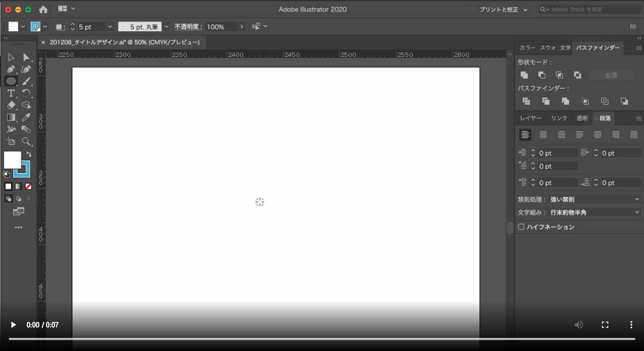644x351 pixels.
Task: Apply Pathfinder Merge
Action: pyautogui.click(x=566, y=101)
